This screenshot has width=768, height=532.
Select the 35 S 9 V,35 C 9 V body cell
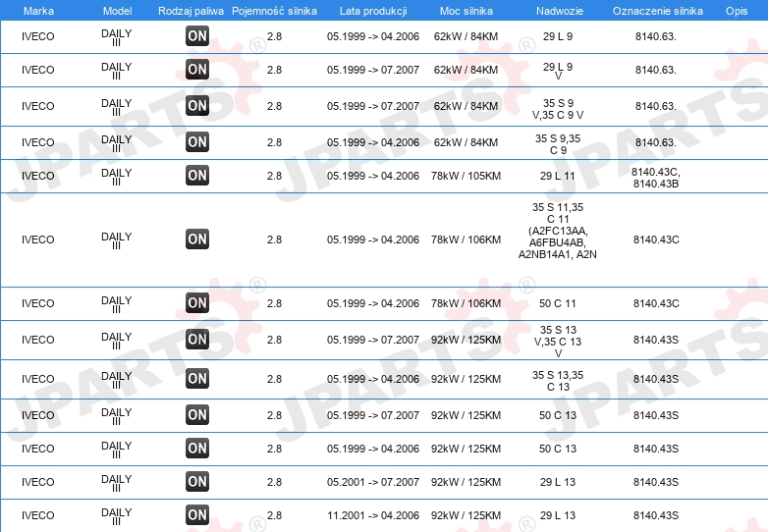pyautogui.click(x=558, y=109)
